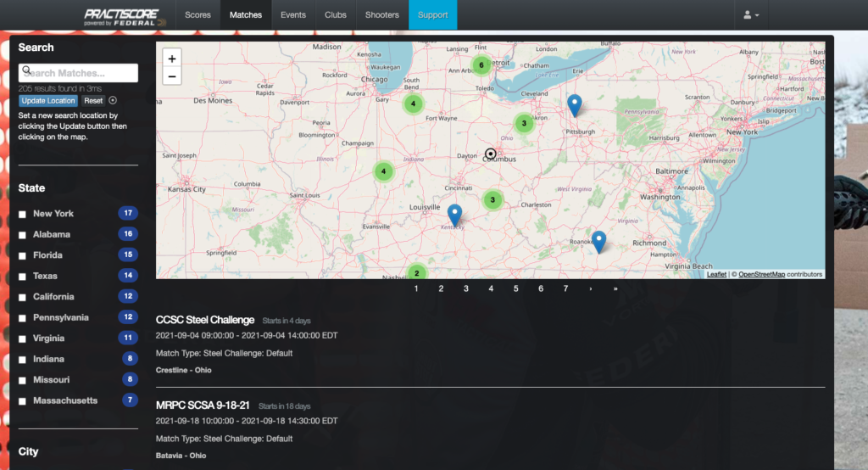
Task: Select the blue pin near Roanoke
Action: pyautogui.click(x=598, y=242)
